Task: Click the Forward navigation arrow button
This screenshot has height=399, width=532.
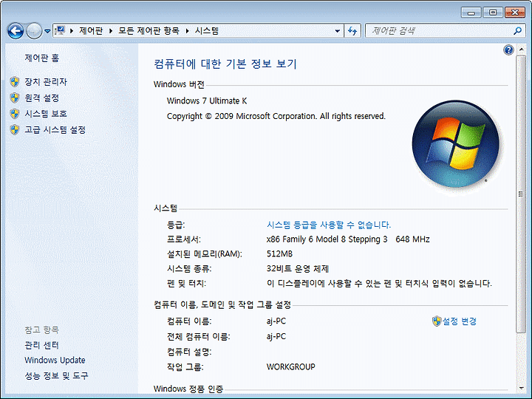Action: (34, 31)
